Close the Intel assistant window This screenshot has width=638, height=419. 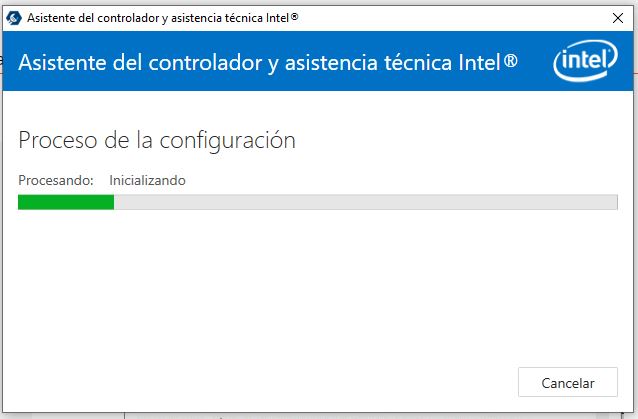point(615,19)
